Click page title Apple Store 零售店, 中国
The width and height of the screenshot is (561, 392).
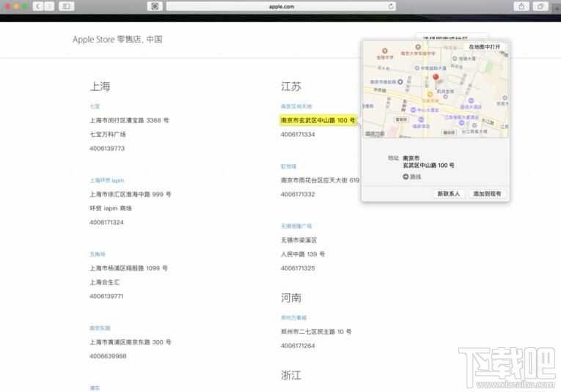(117, 40)
